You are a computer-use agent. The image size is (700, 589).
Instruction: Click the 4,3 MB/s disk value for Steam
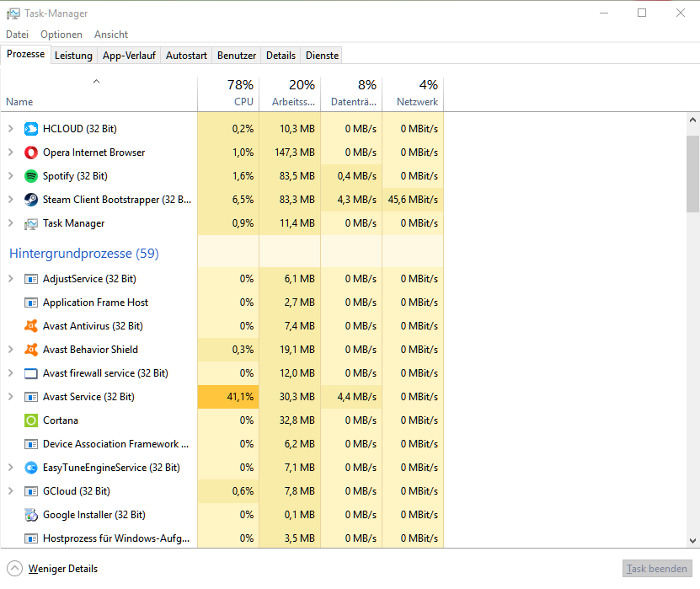356,200
